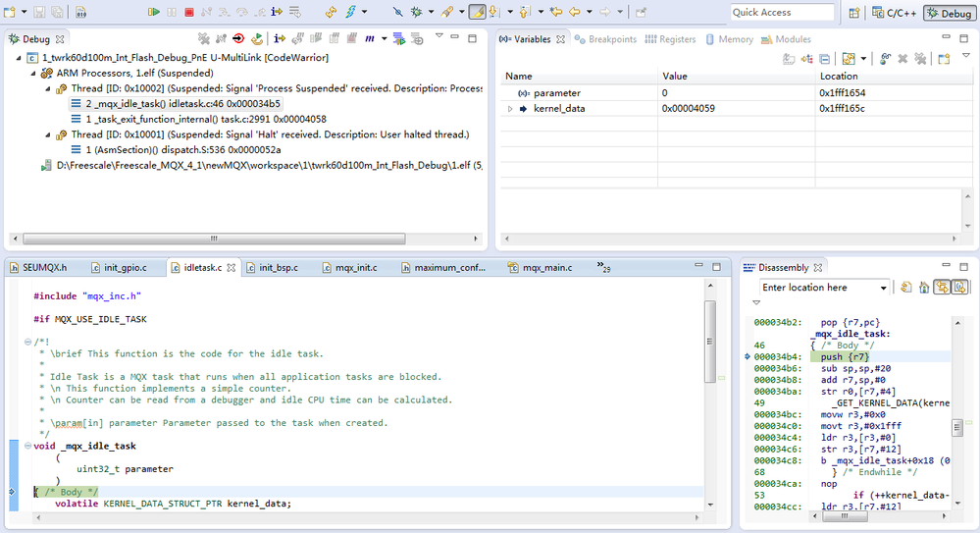Viewport: 980px width, 533px height.
Task: Switch to C/C++ perspective button
Action: [895, 13]
